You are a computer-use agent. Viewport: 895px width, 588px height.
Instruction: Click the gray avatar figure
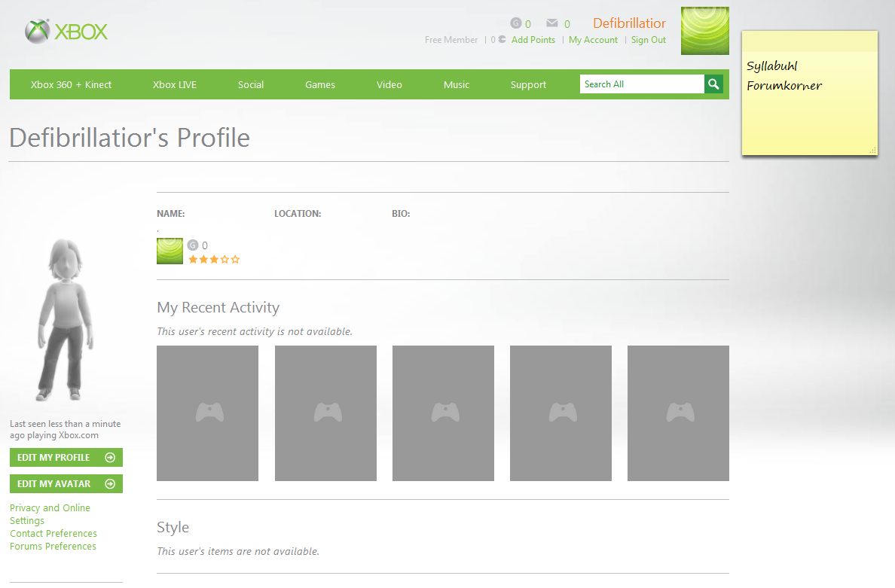pos(66,319)
